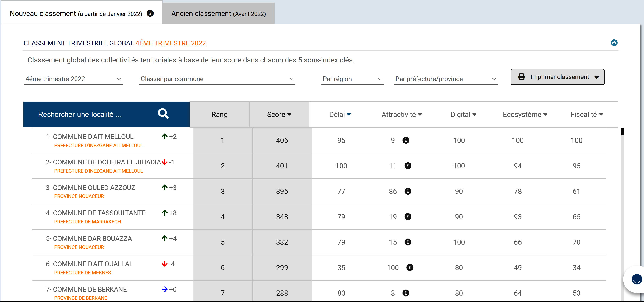Click info icon beside Nouveau classement tab

click(x=150, y=13)
